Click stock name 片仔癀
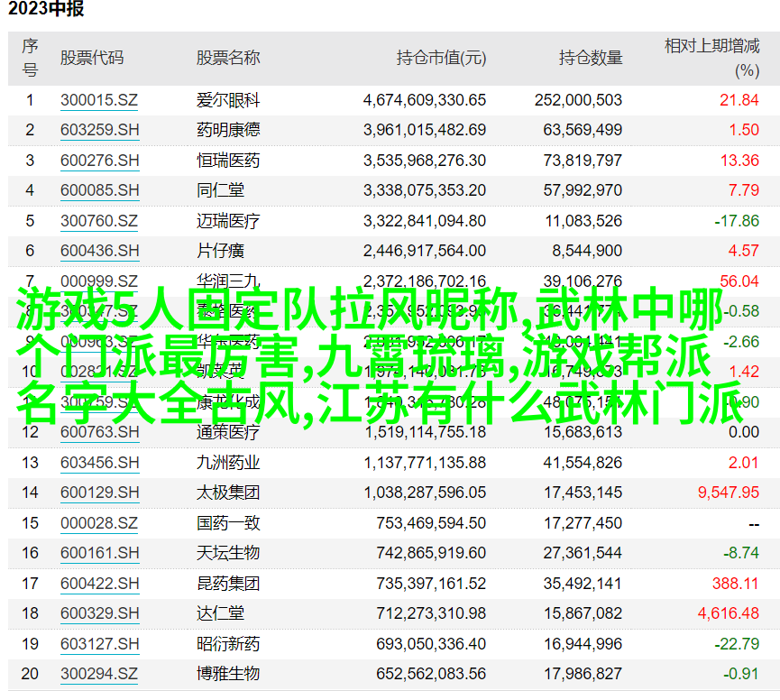The width and height of the screenshot is (780, 700). 220,251
